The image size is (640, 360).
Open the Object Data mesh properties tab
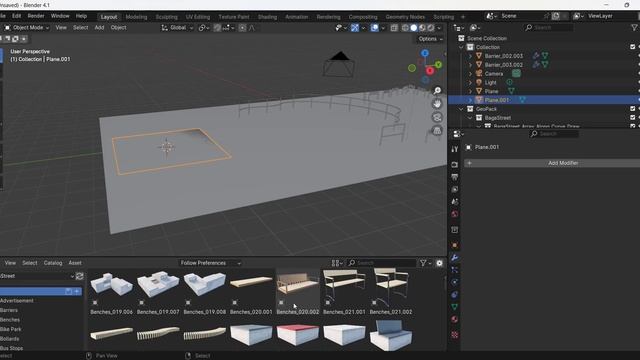(x=454, y=307)
